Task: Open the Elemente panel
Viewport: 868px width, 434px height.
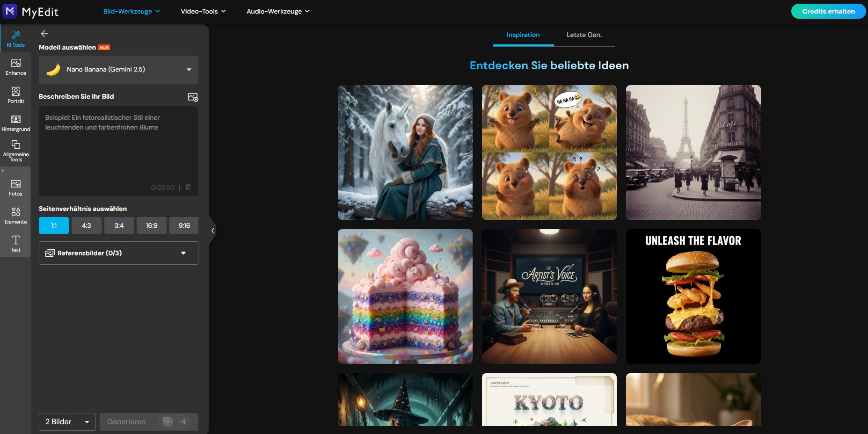Action: point(15,216)
